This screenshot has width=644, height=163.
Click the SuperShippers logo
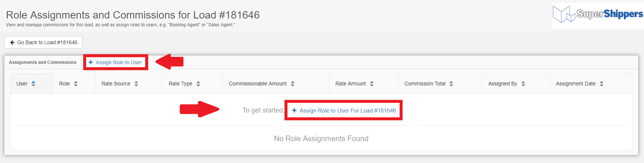tap(598, 15)
